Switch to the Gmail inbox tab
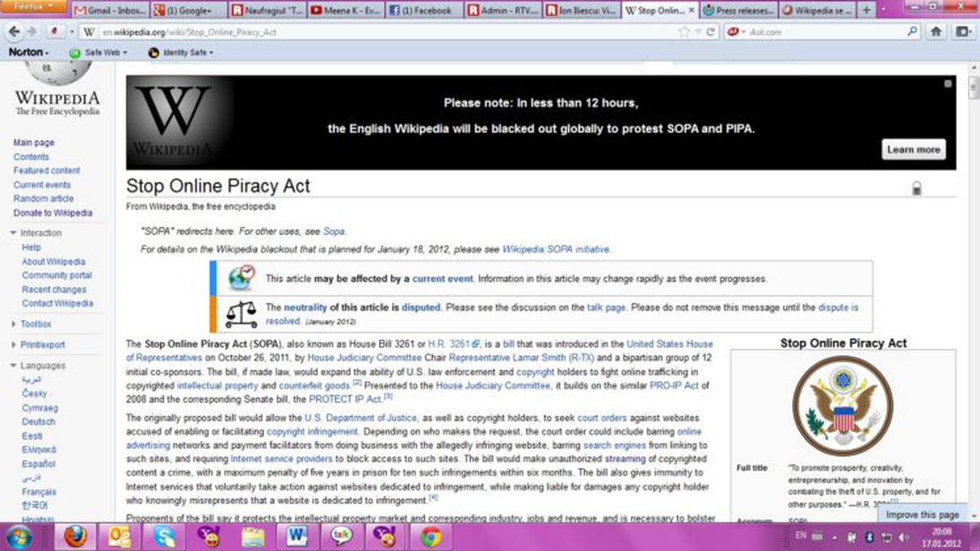This screenshot has width=980, height=551. click(110, 11)
